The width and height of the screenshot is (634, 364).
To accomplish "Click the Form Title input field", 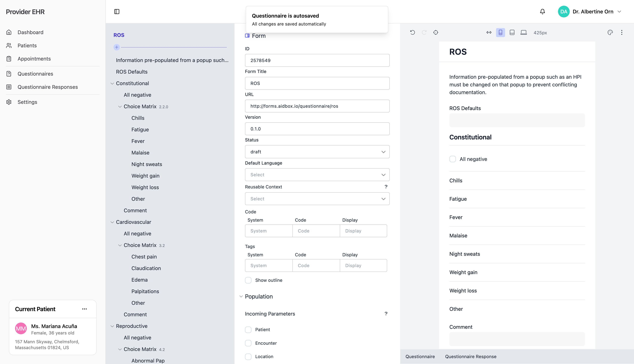I will click(317, 83).
